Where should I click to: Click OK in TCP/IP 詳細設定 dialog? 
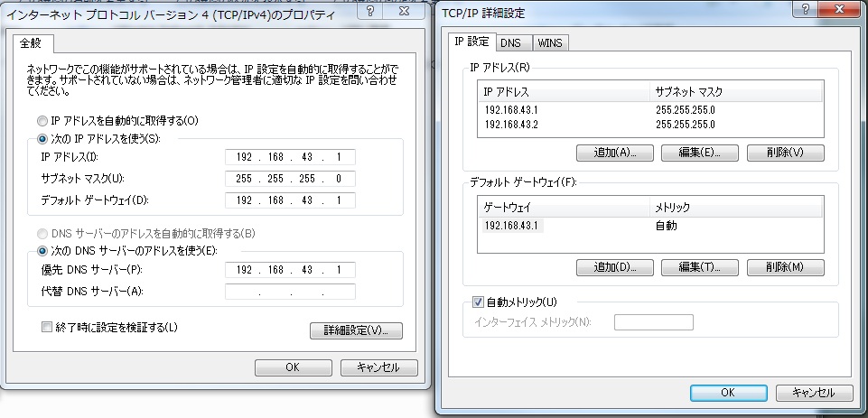(727, 393)
